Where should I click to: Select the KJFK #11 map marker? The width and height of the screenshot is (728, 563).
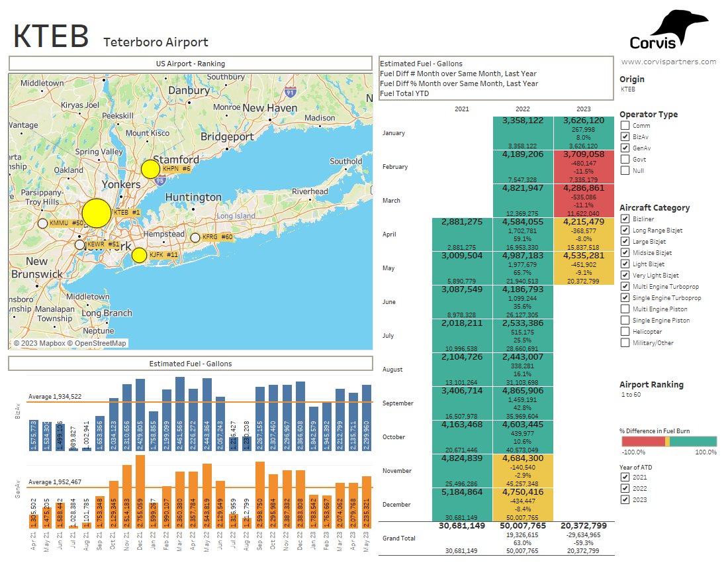click(x=139, y=254)
